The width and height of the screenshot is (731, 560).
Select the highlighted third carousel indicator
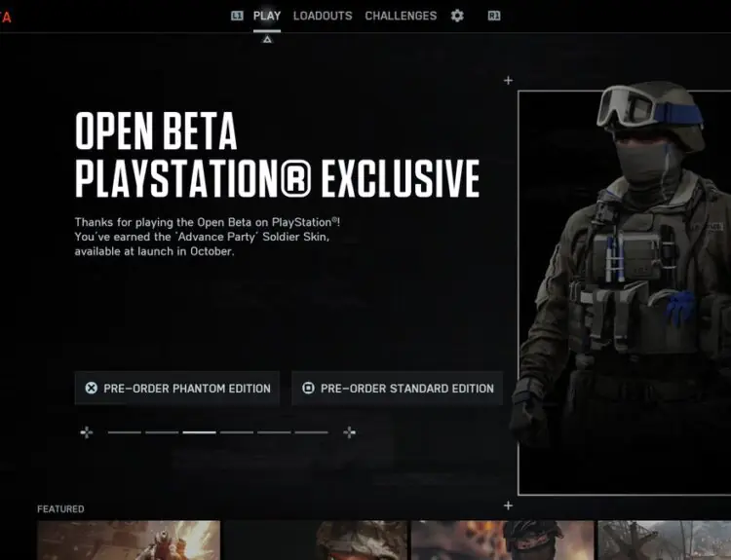click(199, 432)
